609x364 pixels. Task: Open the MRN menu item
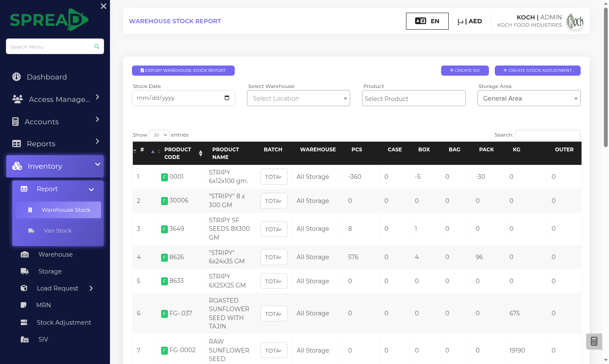(44, 305)
